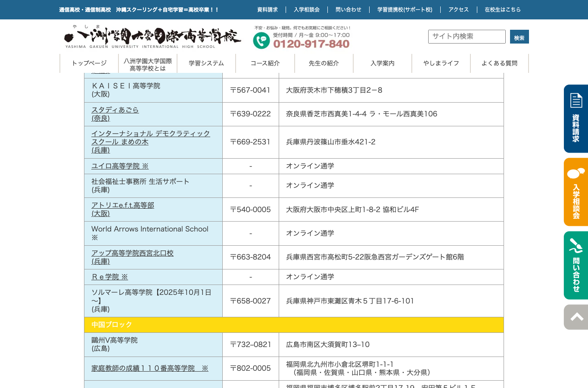Open 入学案内 menu item
This screenshot has height=388, width=588.
(x=383, y=63)
